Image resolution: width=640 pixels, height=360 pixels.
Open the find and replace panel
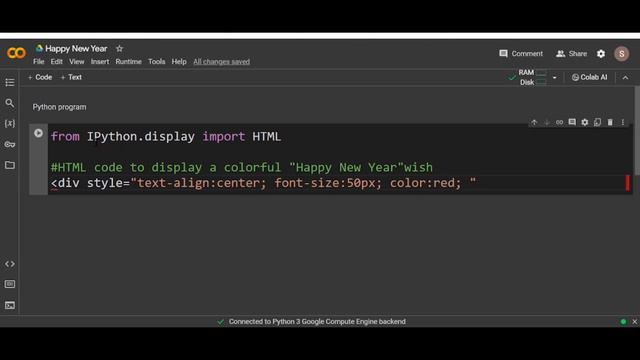pos(10,103)
